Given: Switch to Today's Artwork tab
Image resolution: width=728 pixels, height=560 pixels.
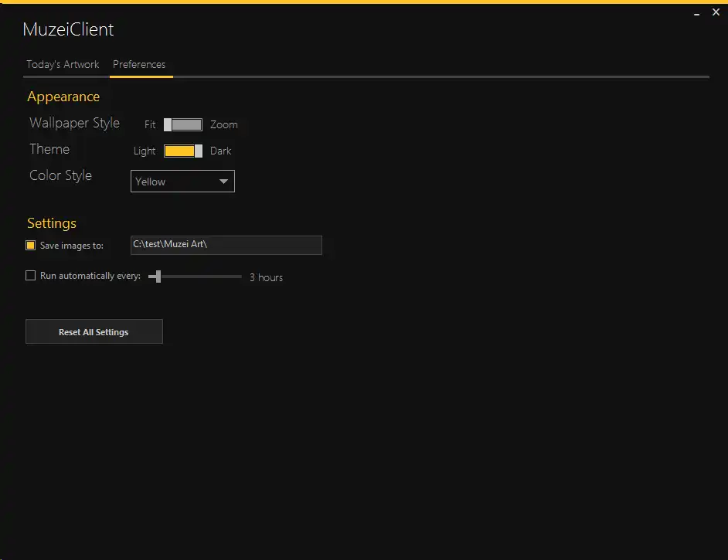Looking at the screenshot, I should (x=63, y=64).
